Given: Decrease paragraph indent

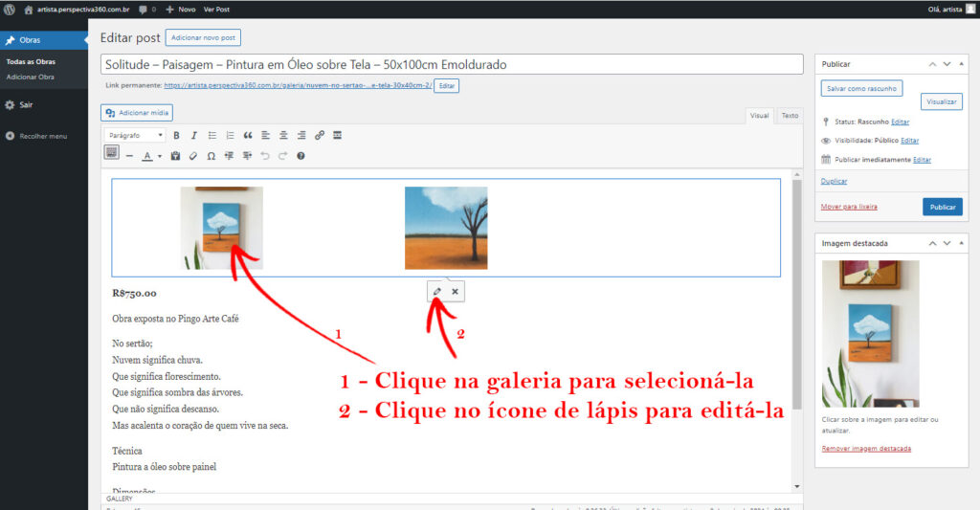Looking at the screenshot, I should pyautogui.click(x=230, y=156).
